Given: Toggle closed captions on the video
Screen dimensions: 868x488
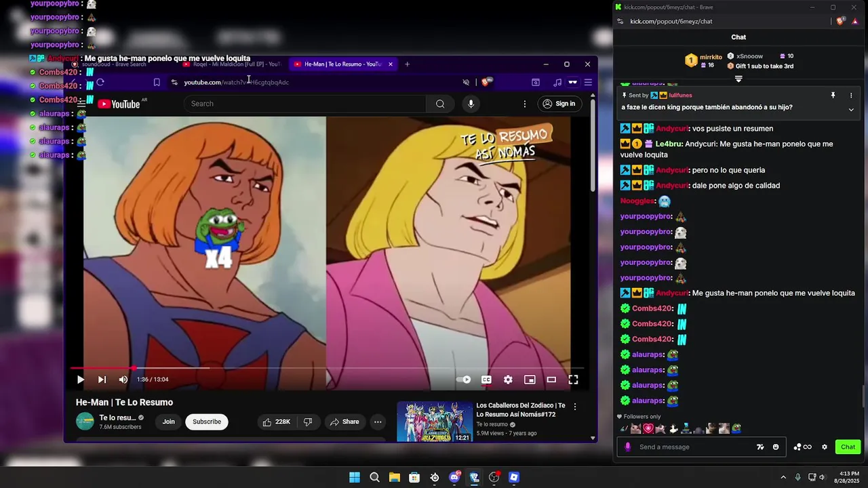Looking at the screenshot, I should pyautogui.click(x=486, y=380).
